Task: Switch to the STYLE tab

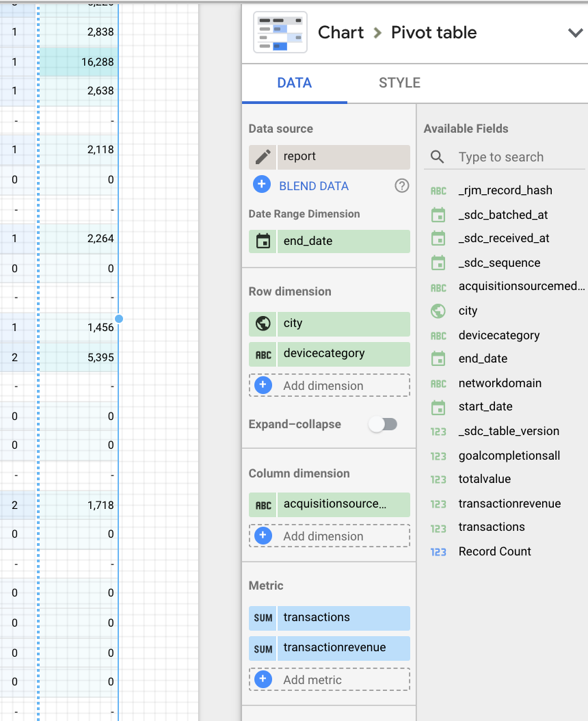Action: click(399, 82)
